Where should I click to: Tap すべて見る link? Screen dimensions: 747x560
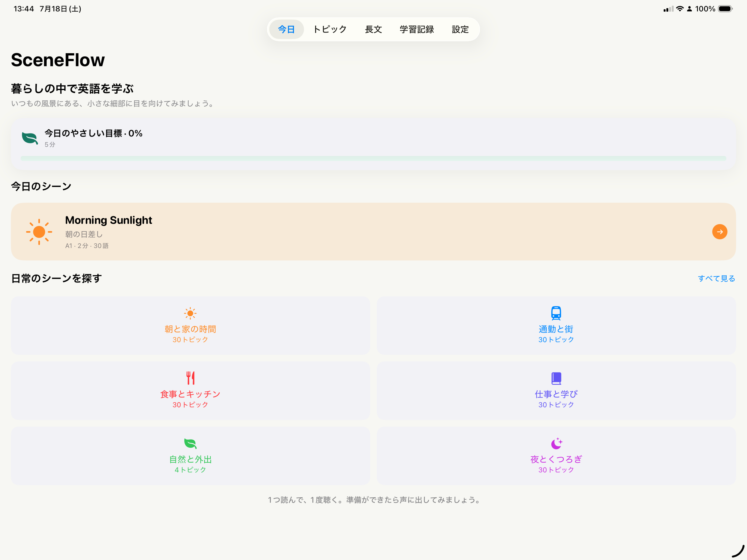pos(716,278)
